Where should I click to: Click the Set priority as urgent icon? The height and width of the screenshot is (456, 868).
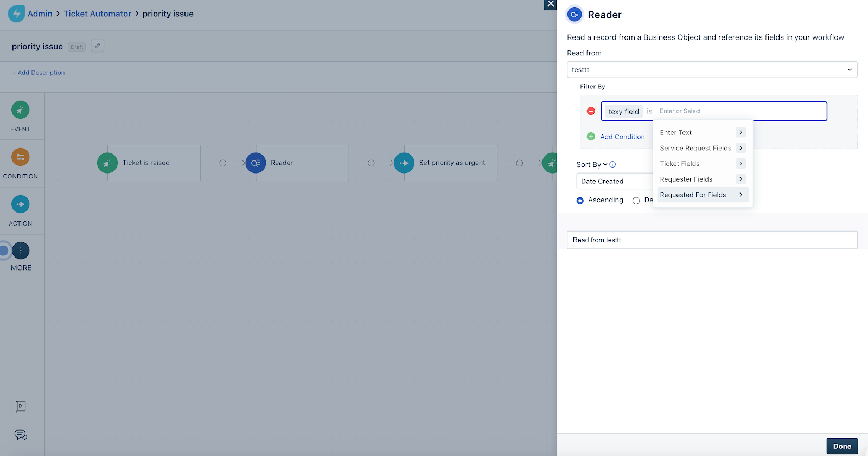point(404,163)
